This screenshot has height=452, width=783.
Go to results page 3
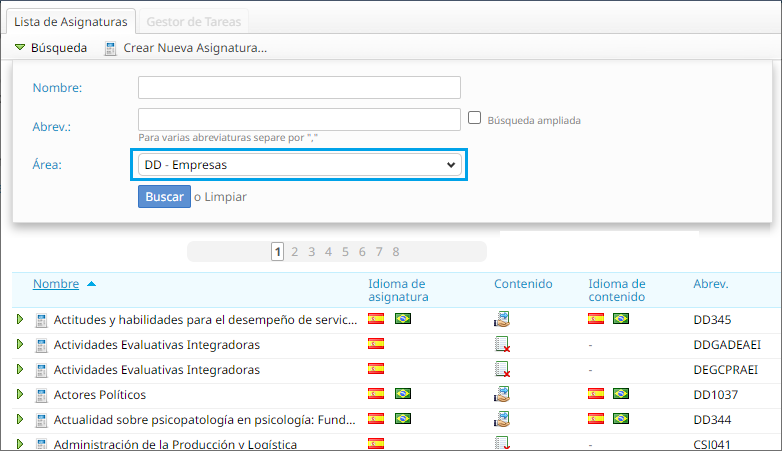pyautogui.click(x=312, y=252)
